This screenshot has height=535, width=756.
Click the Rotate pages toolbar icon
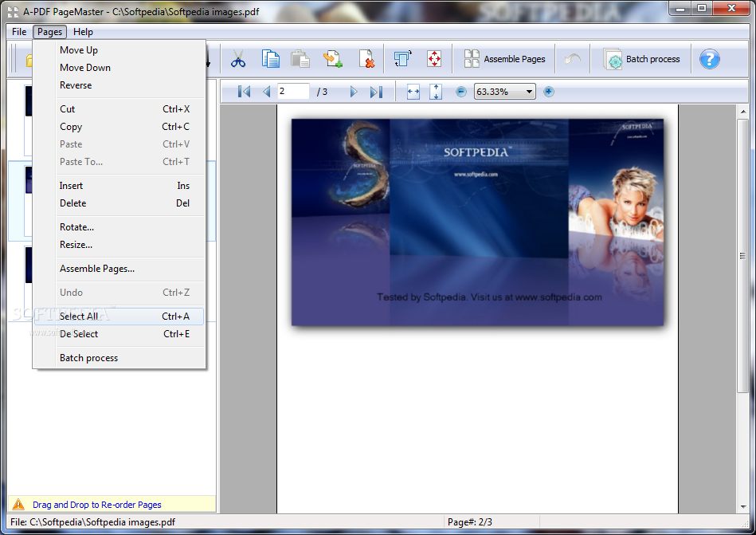click(x=403, y=59)
